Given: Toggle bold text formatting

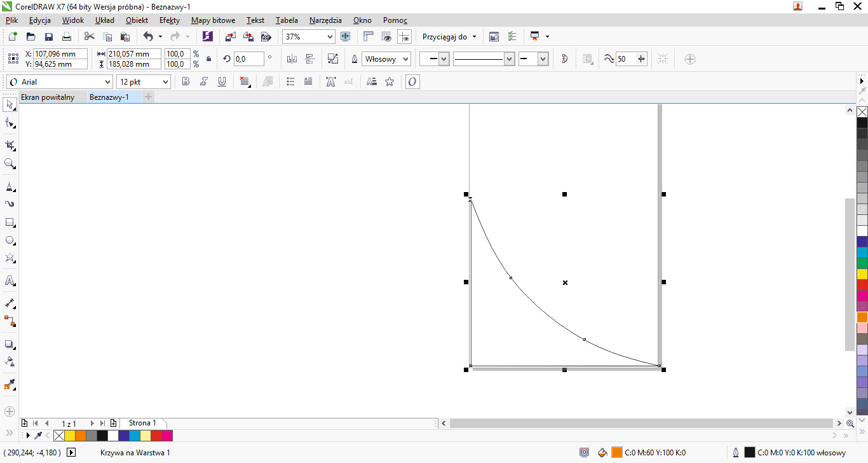Looking at the screenshot, I should pos(186,81).
